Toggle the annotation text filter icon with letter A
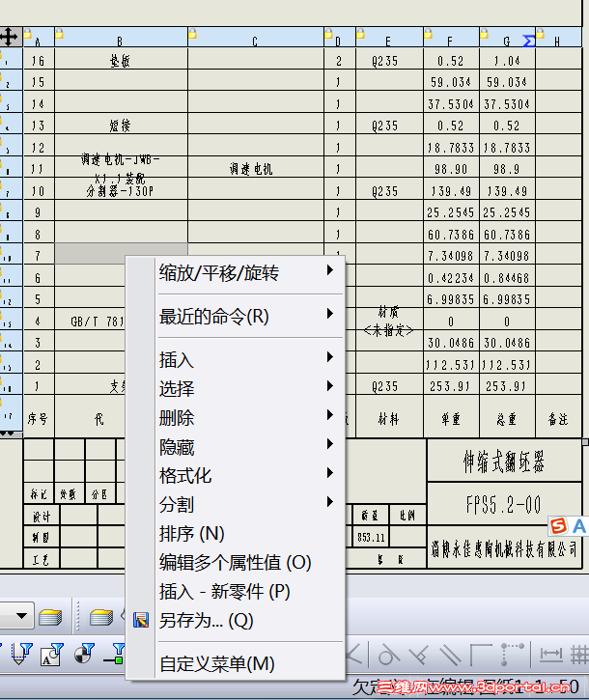The width and height of the screenshot is (589, 700). (52, 654)
